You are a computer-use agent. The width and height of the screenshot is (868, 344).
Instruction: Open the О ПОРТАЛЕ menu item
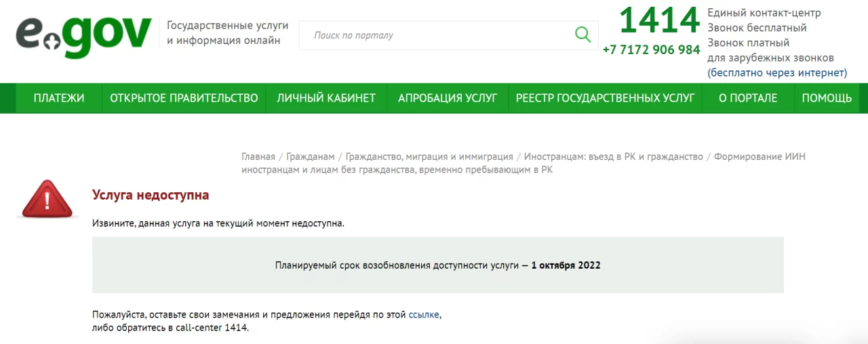(x=748, y=98)
